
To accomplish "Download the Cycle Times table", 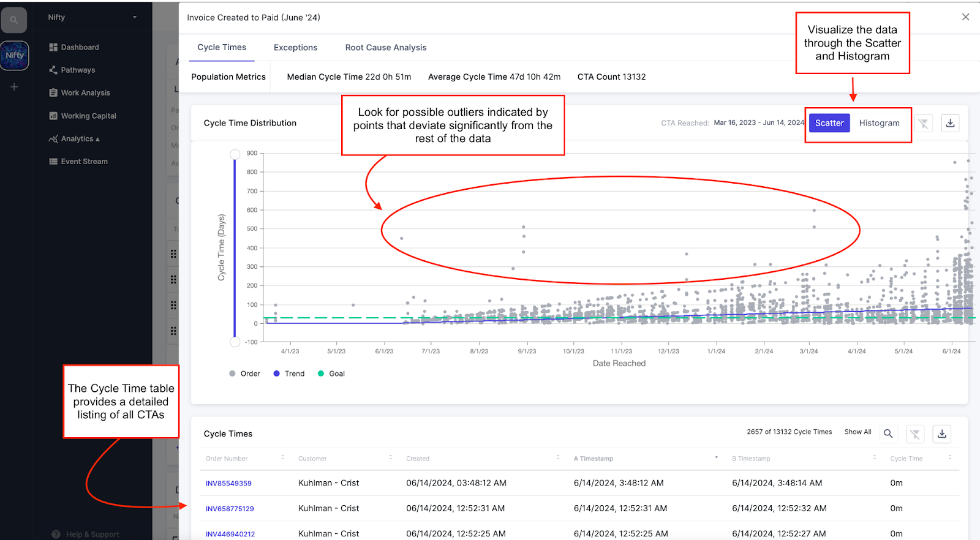I will coord(942,434).
